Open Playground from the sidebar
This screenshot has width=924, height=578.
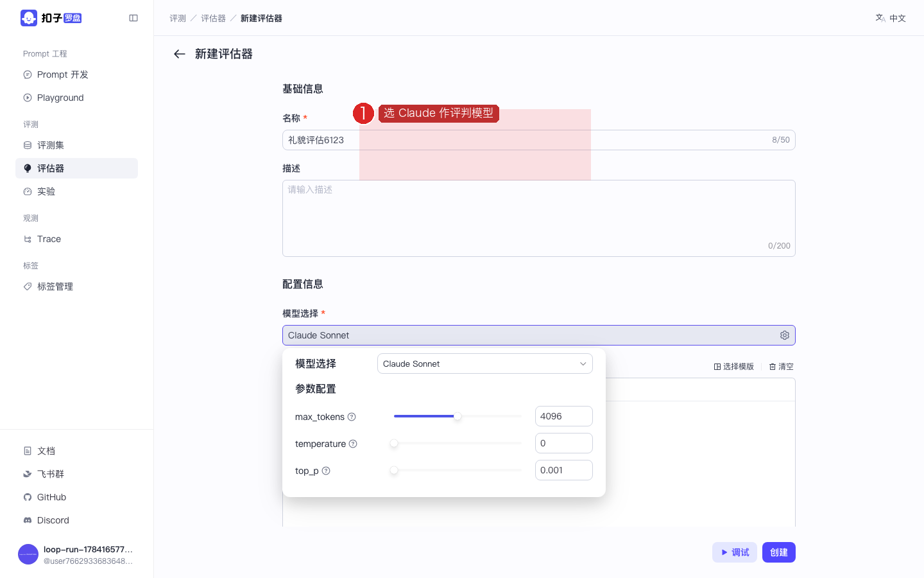coord(76,98)
